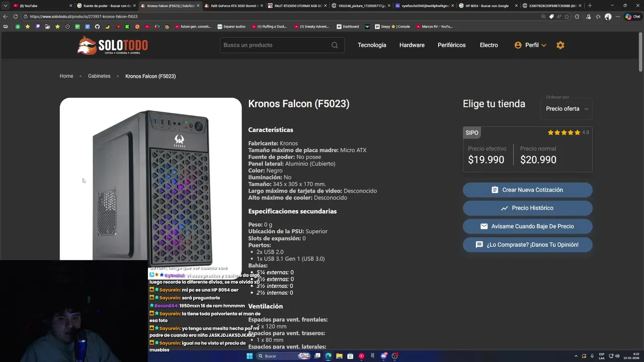The height and width of the screenshot is (362, 644).
Task: Open the Hardware menu
Action: pos(412,45)
